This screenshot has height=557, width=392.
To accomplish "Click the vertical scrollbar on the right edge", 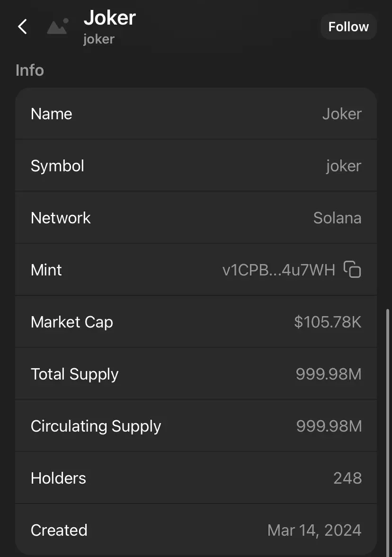I will click(x=387, y=432).
